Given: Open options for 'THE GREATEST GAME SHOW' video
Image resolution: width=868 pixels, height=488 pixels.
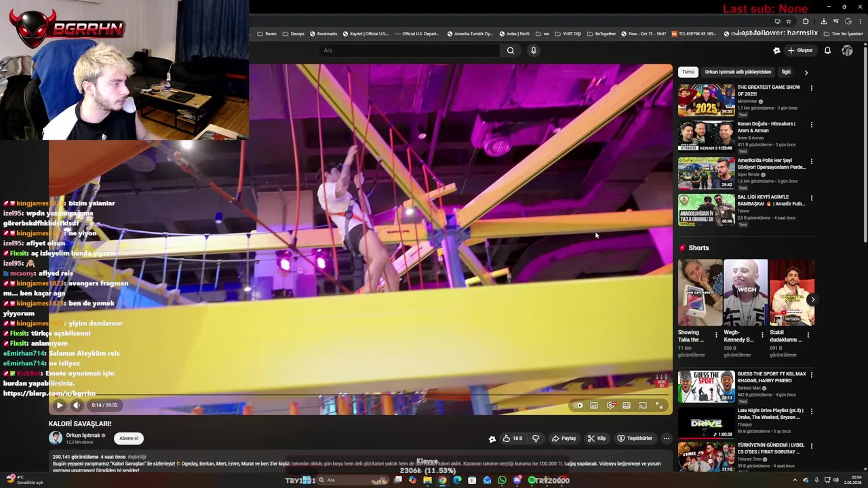Looking at the screenshot, I should pyautogui.click(x=811, y=88).
